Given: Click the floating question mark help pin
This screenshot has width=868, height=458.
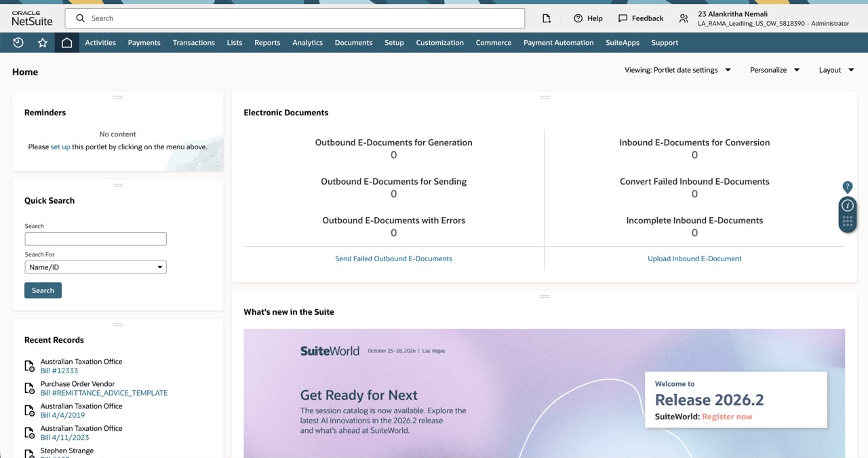Looking at the screenshot, I should [848, 187].
